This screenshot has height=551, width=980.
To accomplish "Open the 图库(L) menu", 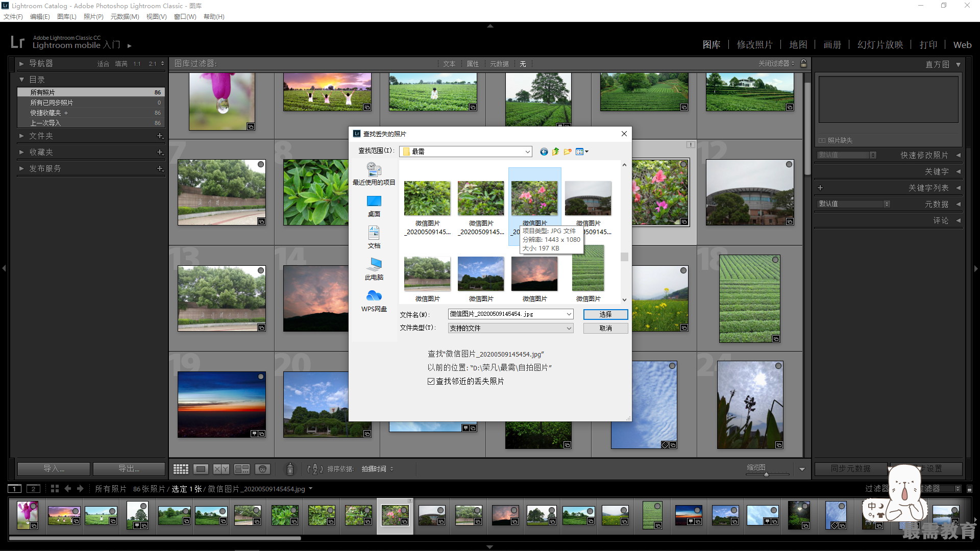I will click(x=67, y=17).
